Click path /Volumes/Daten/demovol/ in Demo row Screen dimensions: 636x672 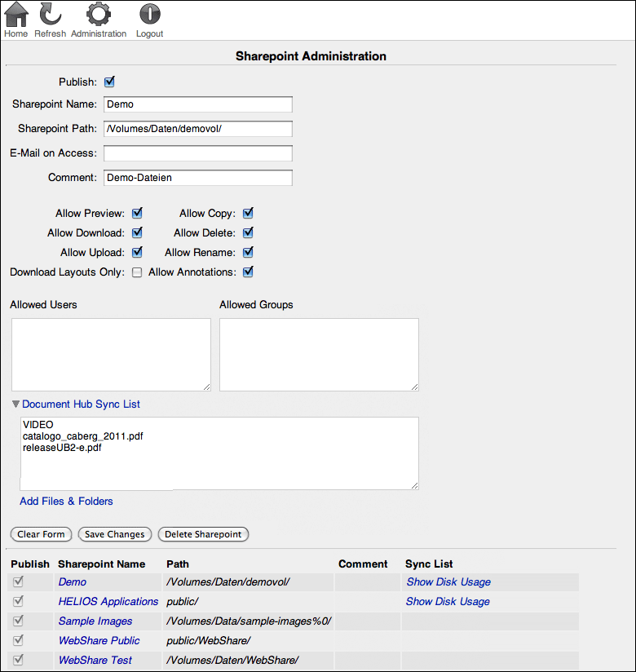pos(228,582)
